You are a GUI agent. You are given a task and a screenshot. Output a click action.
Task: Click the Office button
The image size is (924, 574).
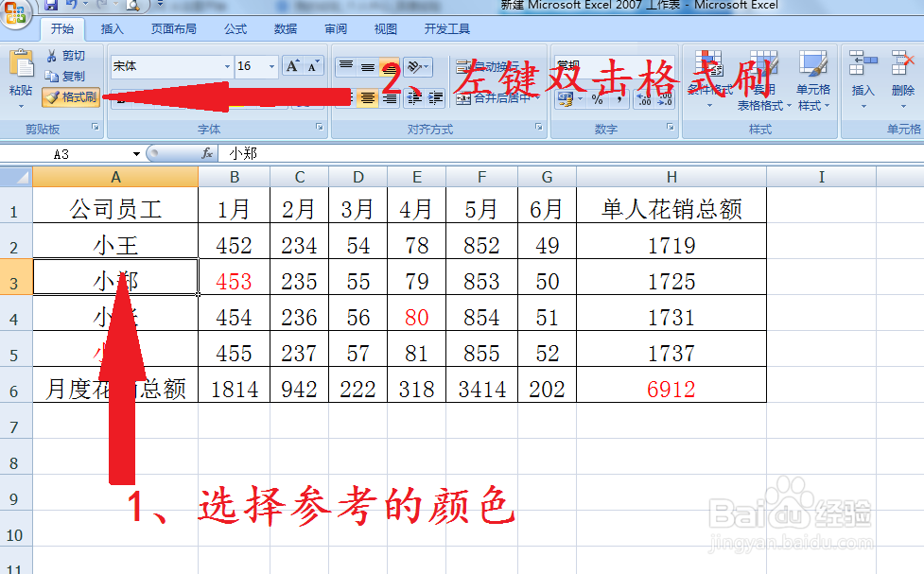[15, 15]
